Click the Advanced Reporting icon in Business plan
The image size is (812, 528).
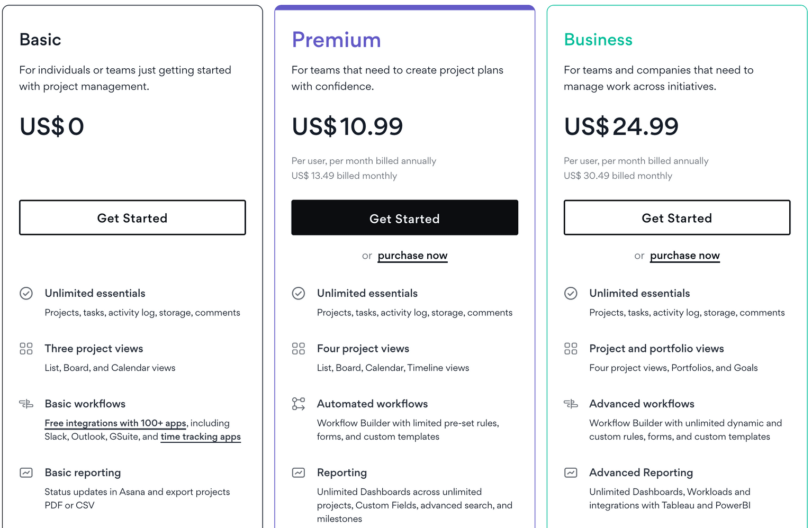tap(571, 472)
